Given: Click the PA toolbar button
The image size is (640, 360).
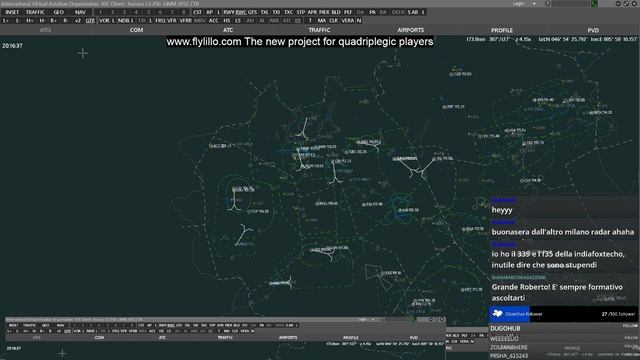Looking at the screenshot, I should (372, 12).
